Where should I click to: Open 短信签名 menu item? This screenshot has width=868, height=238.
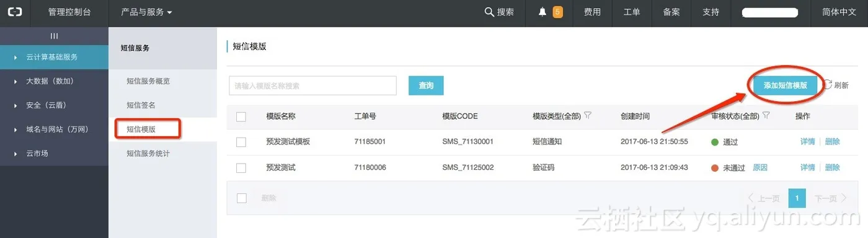tap(141, 105)
